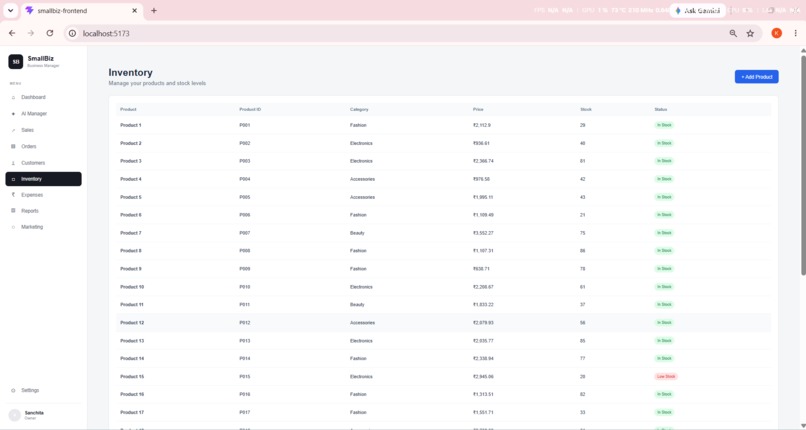Click the Reports icon
Screen dimensions: 806x430
tap(13, 211)
